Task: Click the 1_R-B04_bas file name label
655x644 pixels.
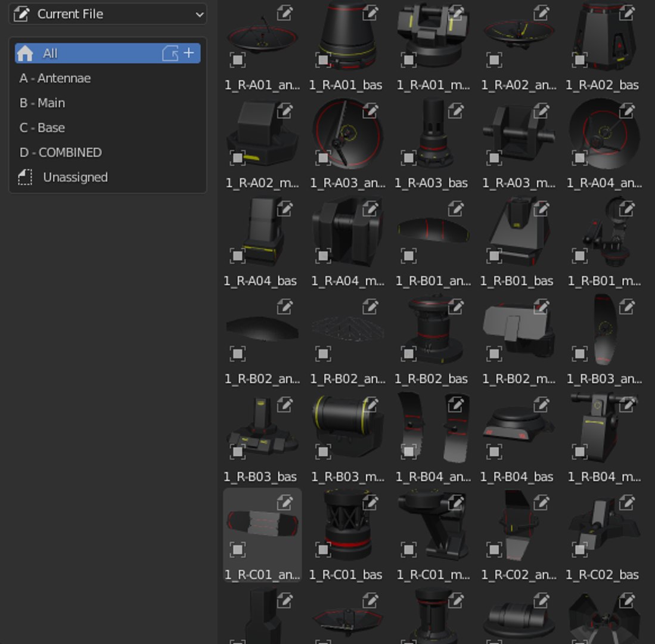Action: [x=517, y=477]
